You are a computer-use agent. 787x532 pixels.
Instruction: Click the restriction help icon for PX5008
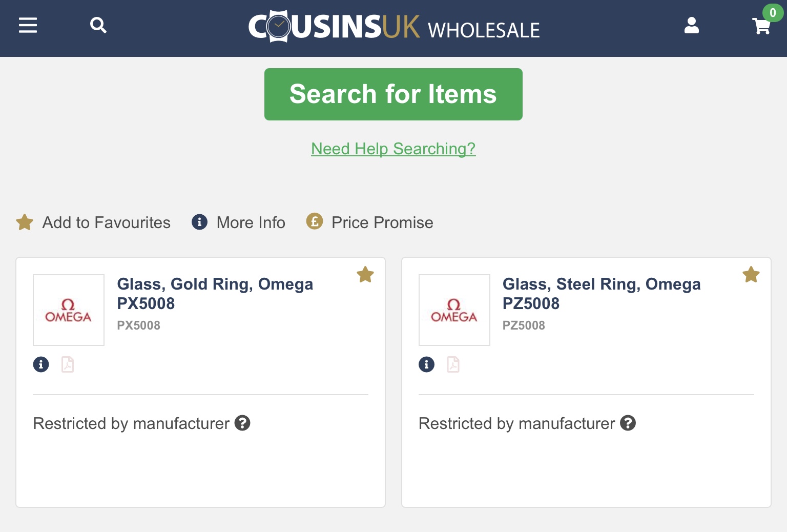point(242,423)
